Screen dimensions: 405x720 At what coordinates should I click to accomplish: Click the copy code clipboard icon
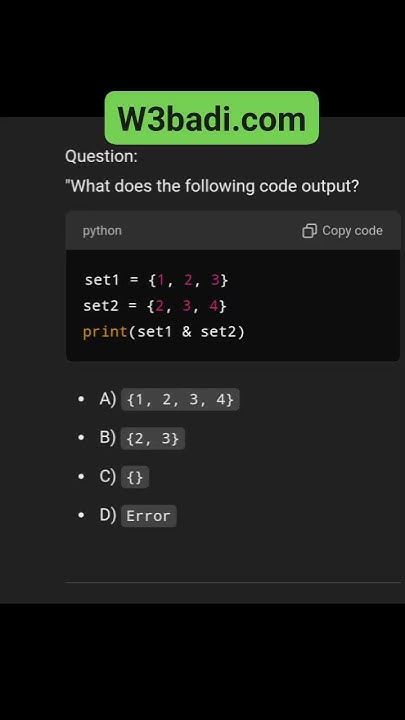309,231
